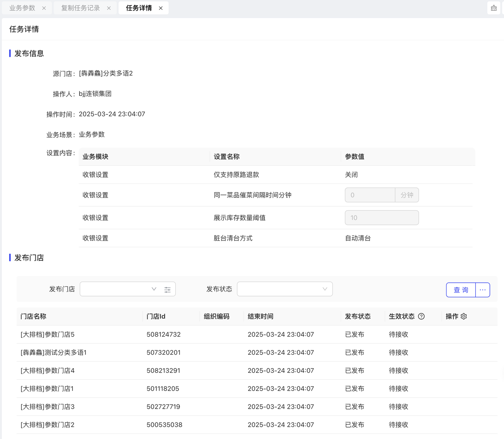The width and height of the screenshot is (504, 439).
Task: Open the 发布门店 filter settings icon
Action: tap(167, 289)
